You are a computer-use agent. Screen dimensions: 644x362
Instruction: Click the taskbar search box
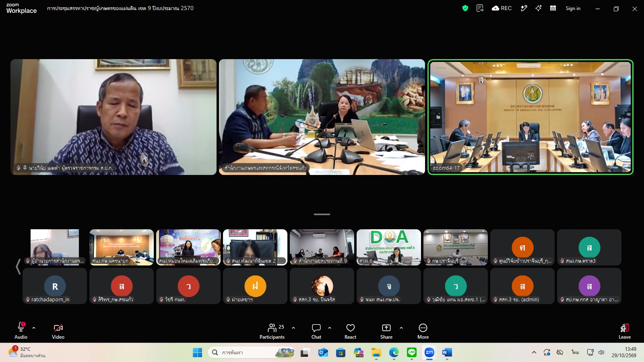[252, 353]
